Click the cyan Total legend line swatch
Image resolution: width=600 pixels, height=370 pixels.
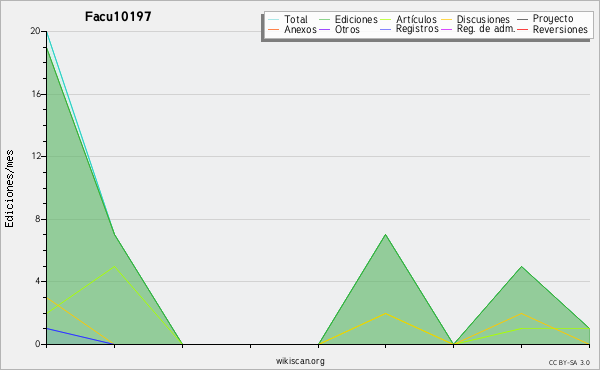[x=273, y=20]
